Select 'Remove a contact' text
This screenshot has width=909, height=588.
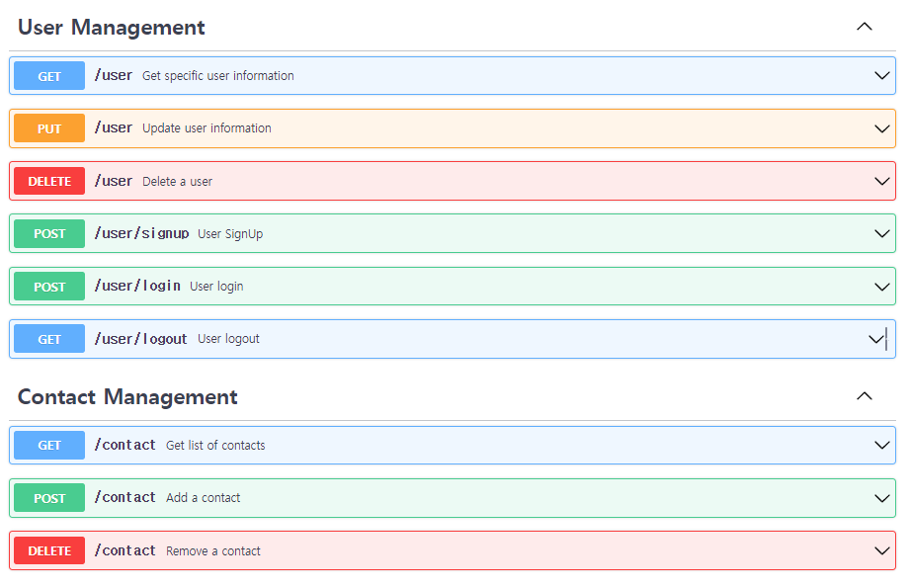pos(213,550)
